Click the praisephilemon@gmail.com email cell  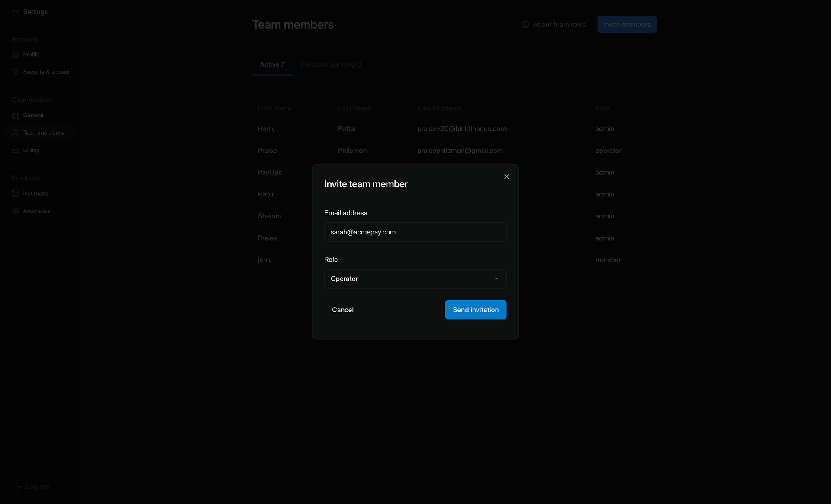[460, 151]
